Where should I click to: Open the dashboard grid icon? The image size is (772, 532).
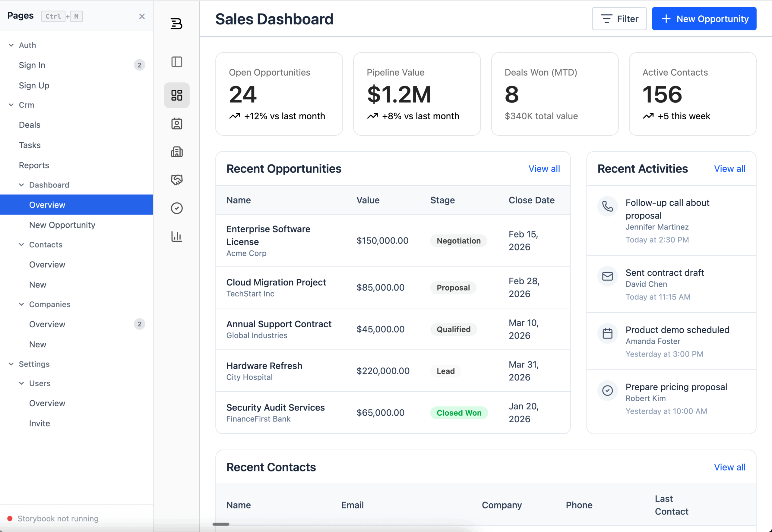[176, 95]
